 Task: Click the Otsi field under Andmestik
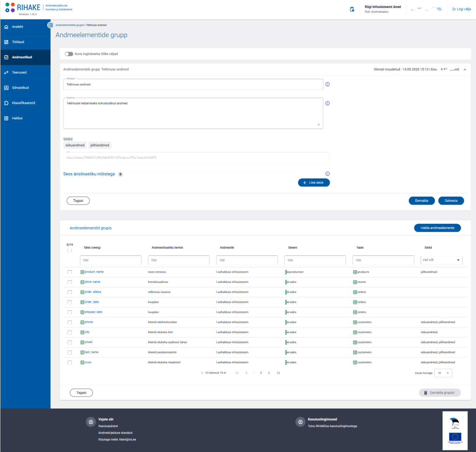click(x=247, y=260)
